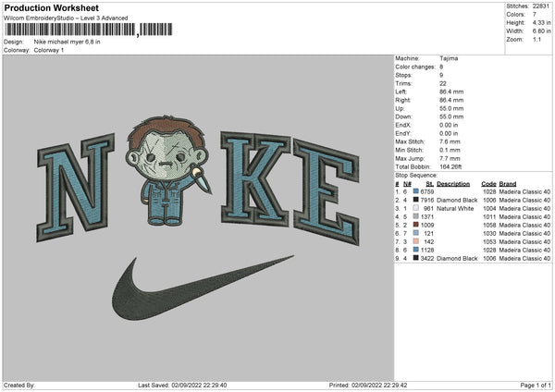The height and width of the screenshot is (392, 555).
Task: Pick the Natural White color swatch
Action: tap(416, 208)
